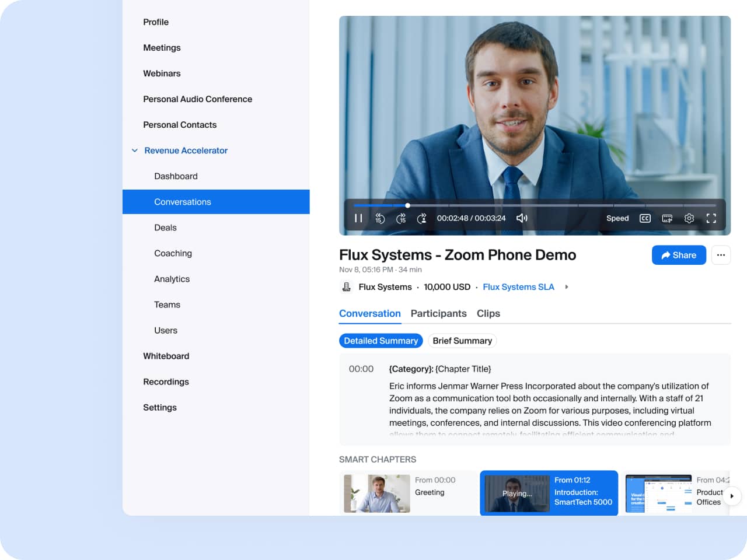Open Users in sidebar
This screenshot has width=747, height=560.
[166, 330]
